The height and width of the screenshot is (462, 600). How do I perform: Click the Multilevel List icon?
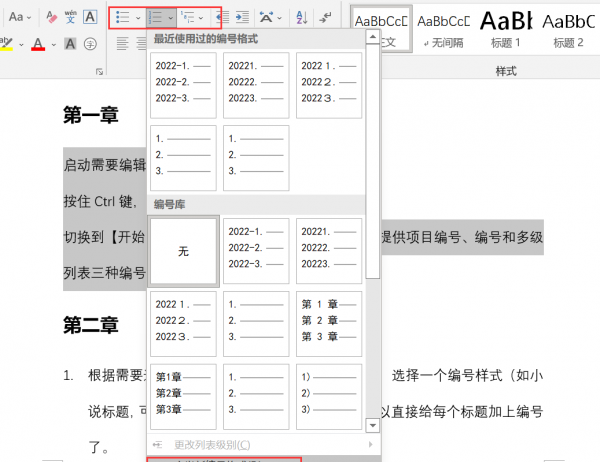(x=188, y=17)
